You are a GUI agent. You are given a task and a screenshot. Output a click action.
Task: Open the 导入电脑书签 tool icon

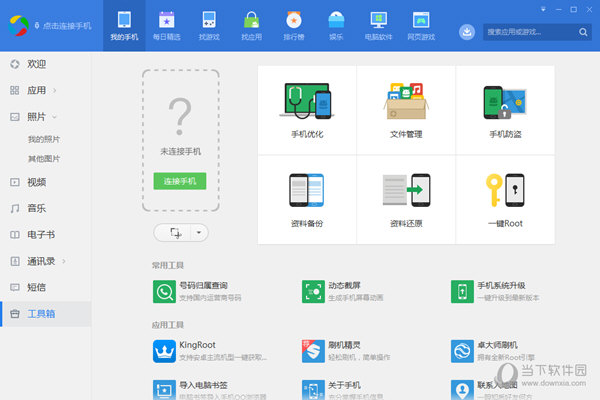tap(164, 390)
